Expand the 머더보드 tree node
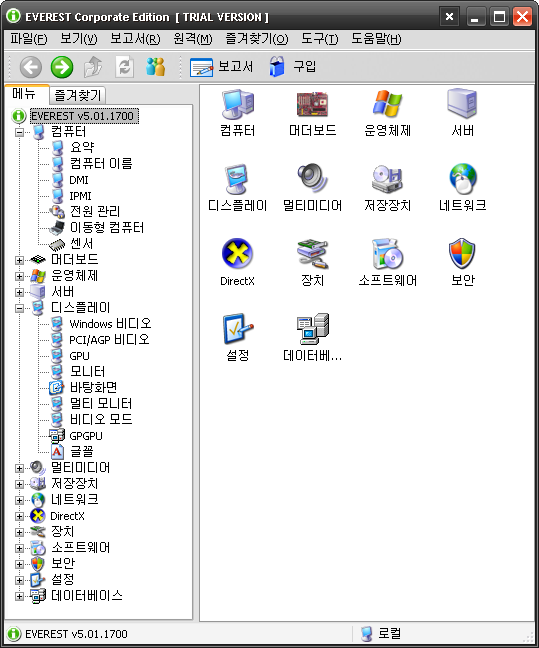539x648 pixels. coord(19,260)
